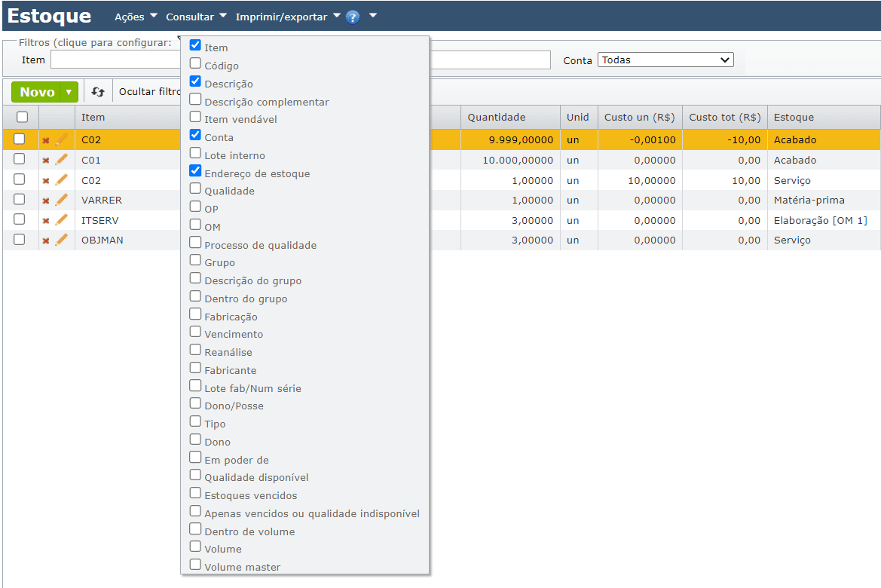Screen dimensions: 881x588
Task: Click the blue help question mark icon
Action: 352,17
